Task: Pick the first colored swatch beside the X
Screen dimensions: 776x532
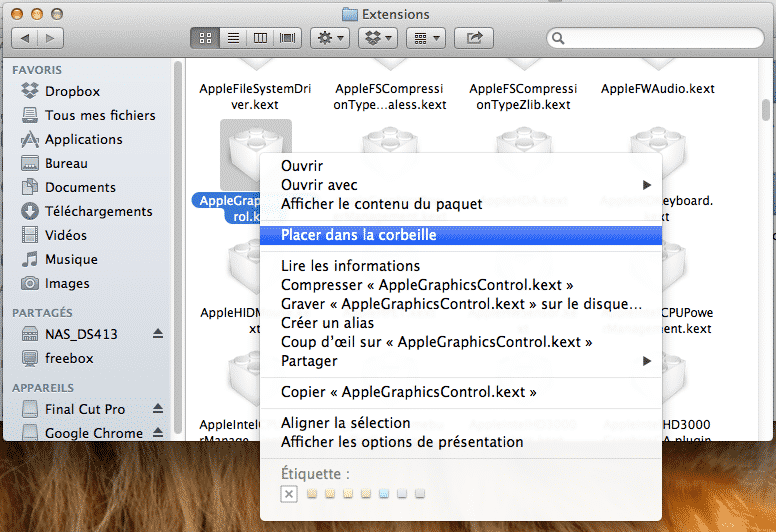Action: tap(312, 493)
